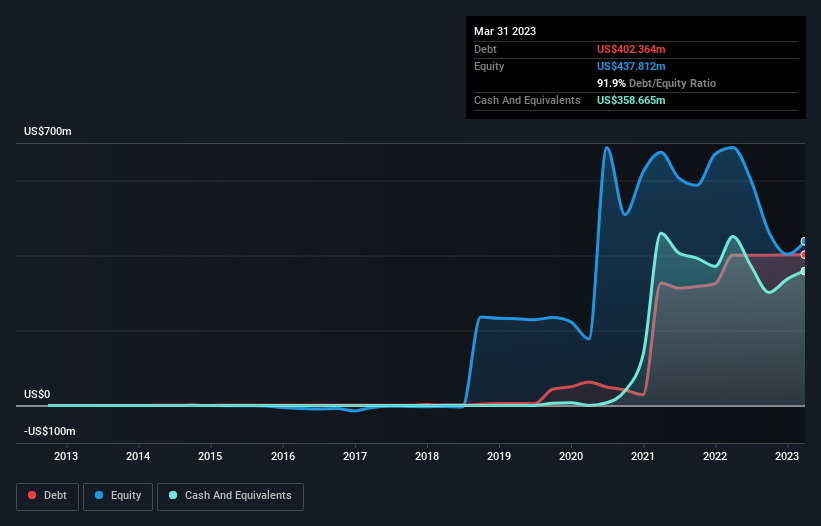Click the teal Cash endpoint marker

[804, 271]
